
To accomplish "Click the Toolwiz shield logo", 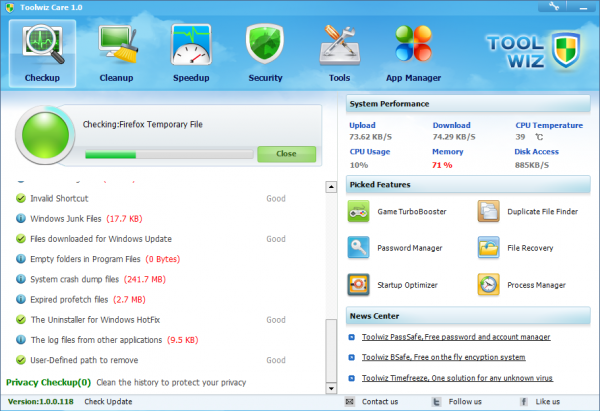I will (566, 50).
